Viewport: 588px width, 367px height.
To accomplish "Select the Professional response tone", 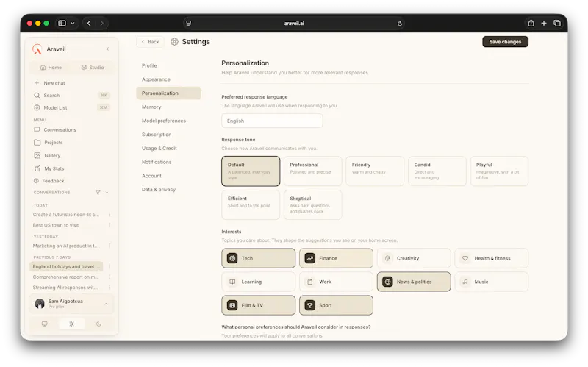I will click(313, 171).
